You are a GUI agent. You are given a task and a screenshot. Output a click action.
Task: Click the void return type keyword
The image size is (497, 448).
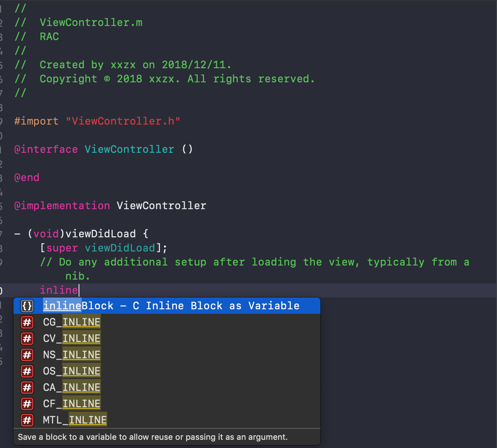pyautogui.click(x=46, y=234)
